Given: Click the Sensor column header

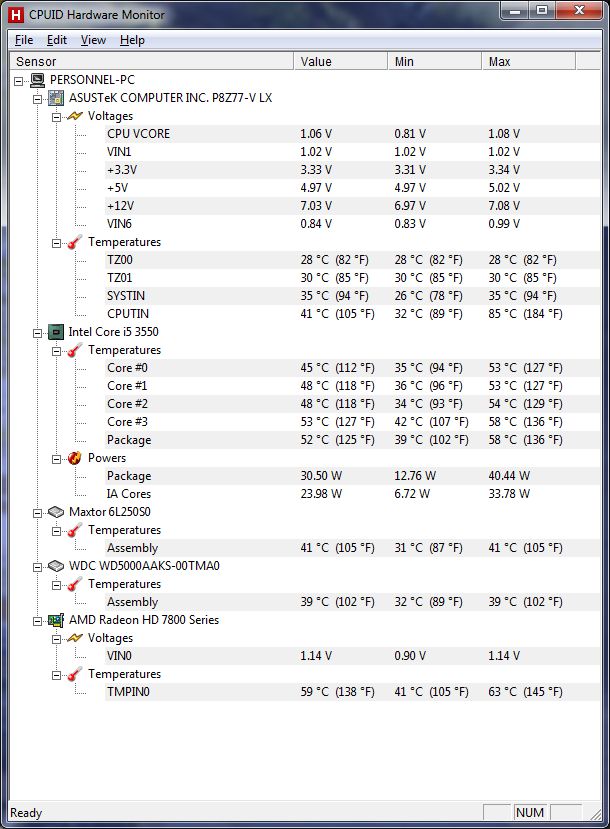Looking at the screenshot, I should 150,62.
